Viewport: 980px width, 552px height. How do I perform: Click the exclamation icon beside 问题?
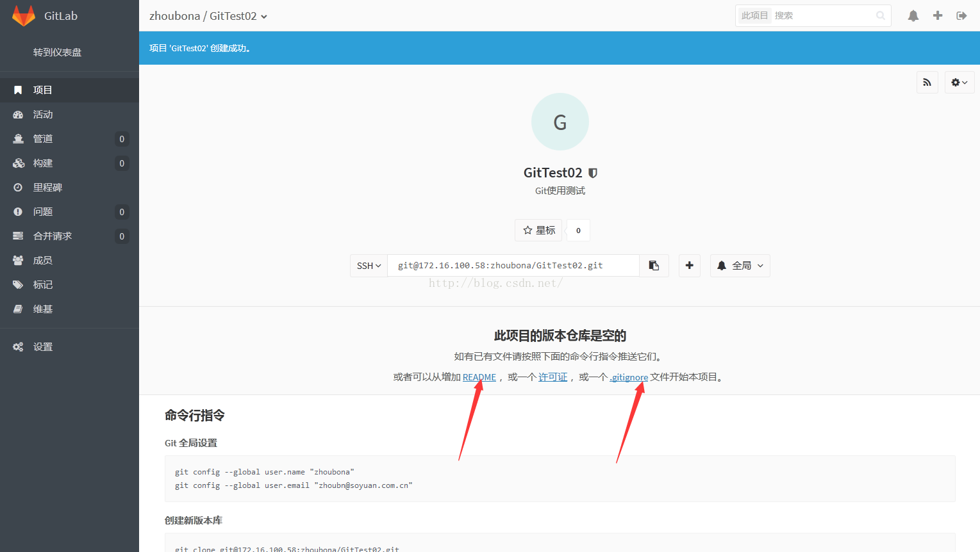[18, 212]
